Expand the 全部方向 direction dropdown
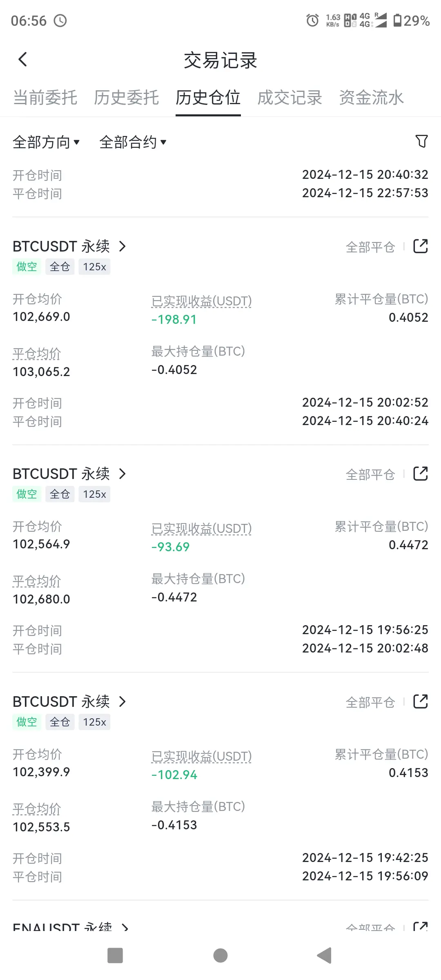441x980 pixels. click(46, 142)
